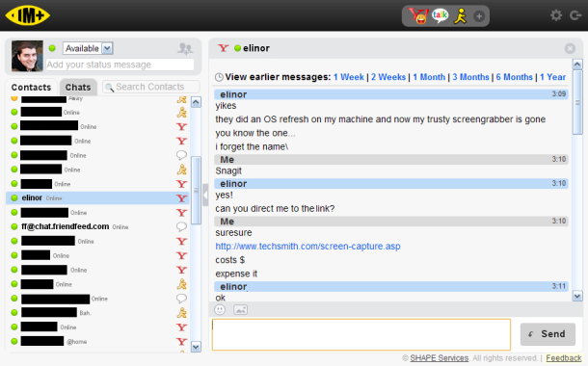Click the 'expense it' message text
Viewport: 588px width, 366px height.
236,274
